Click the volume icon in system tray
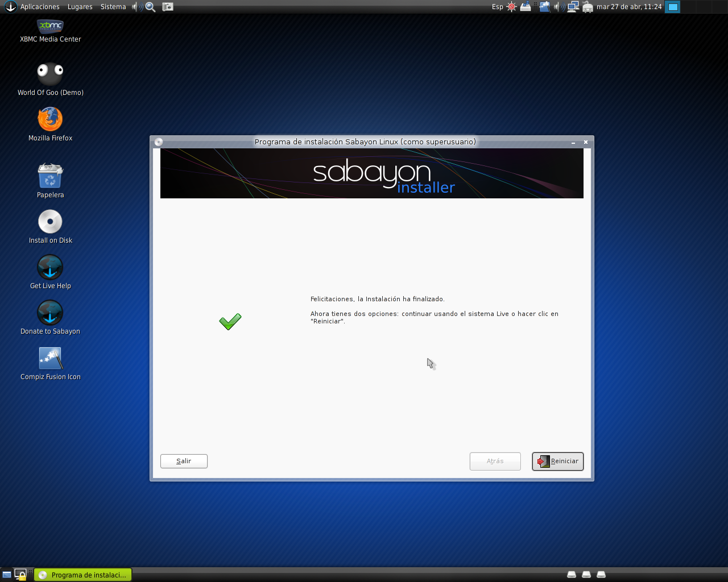Viewport: 728px width, 582px height. pyautogui.click(x=559, y=7)
